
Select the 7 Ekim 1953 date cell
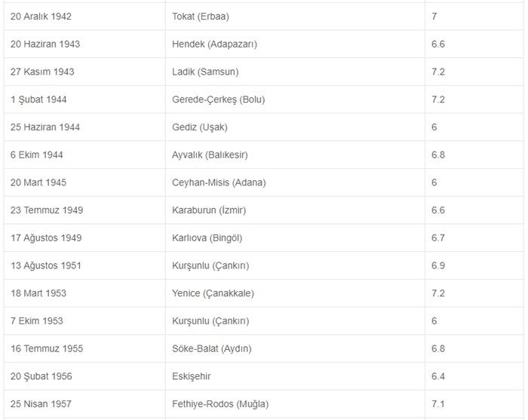[x=37, y=320]
